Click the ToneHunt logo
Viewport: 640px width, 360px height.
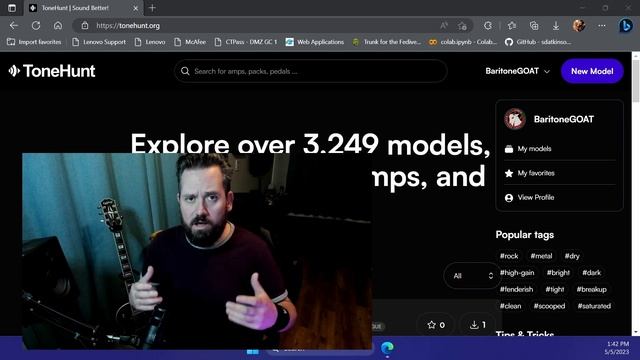(x=52, y=71)
